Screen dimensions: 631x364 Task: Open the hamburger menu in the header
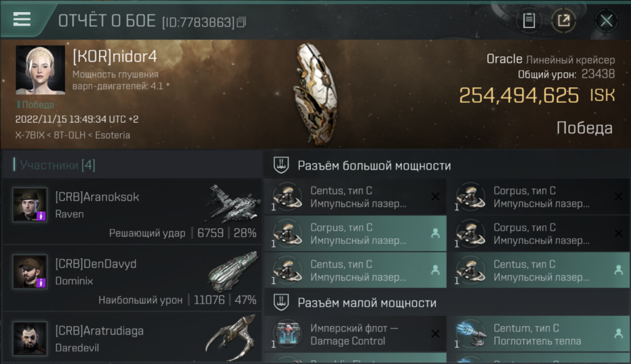point(22,19)
